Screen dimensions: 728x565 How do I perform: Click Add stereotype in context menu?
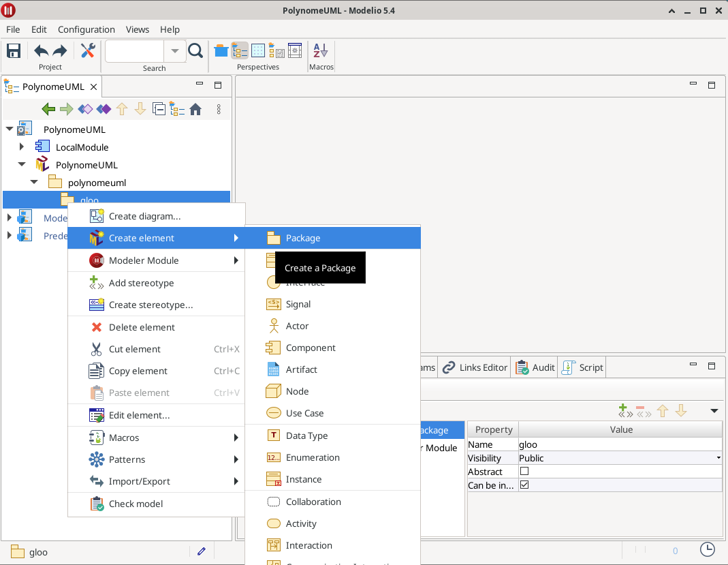click(x=157, y=283)
